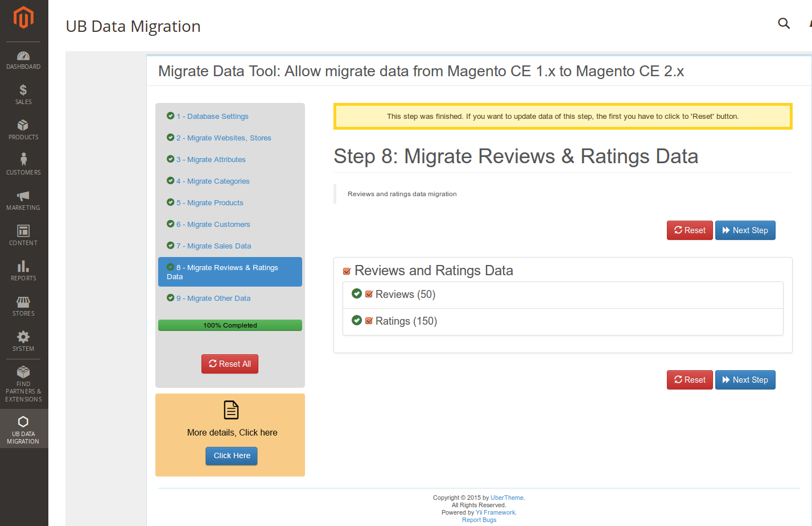Open the UB Data Migration menu
Viewport: 812px width, 526px height.
(23, 429)
